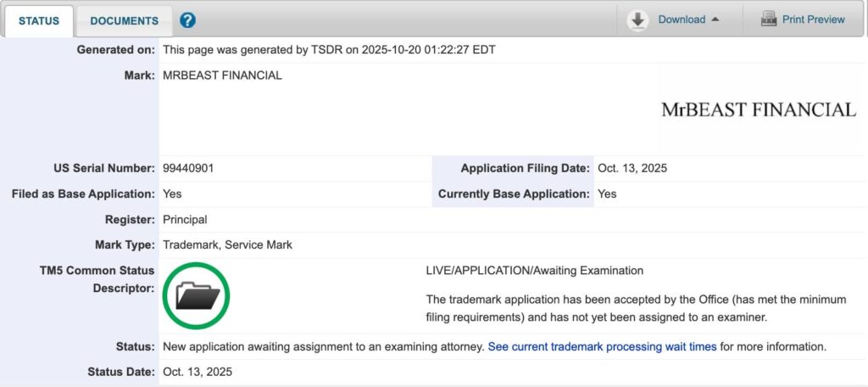Image resolution: width=868 pixels, height=387 pixels.
Task: Open the DOCUMENTS tab
Action: (x=124, y=20)
